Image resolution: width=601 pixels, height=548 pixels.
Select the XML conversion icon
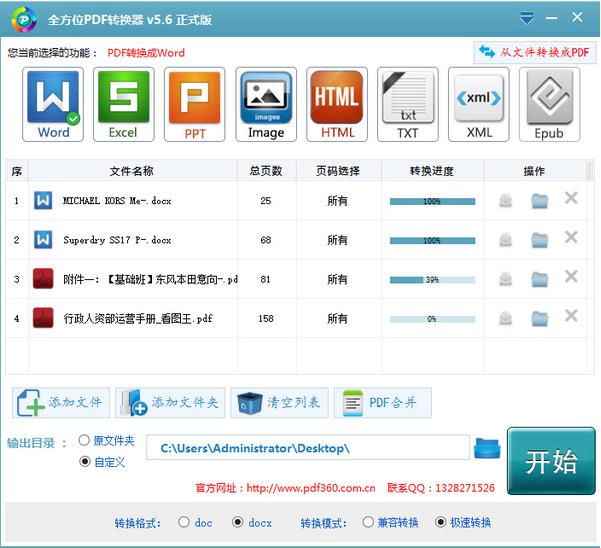tap(478, 105)
